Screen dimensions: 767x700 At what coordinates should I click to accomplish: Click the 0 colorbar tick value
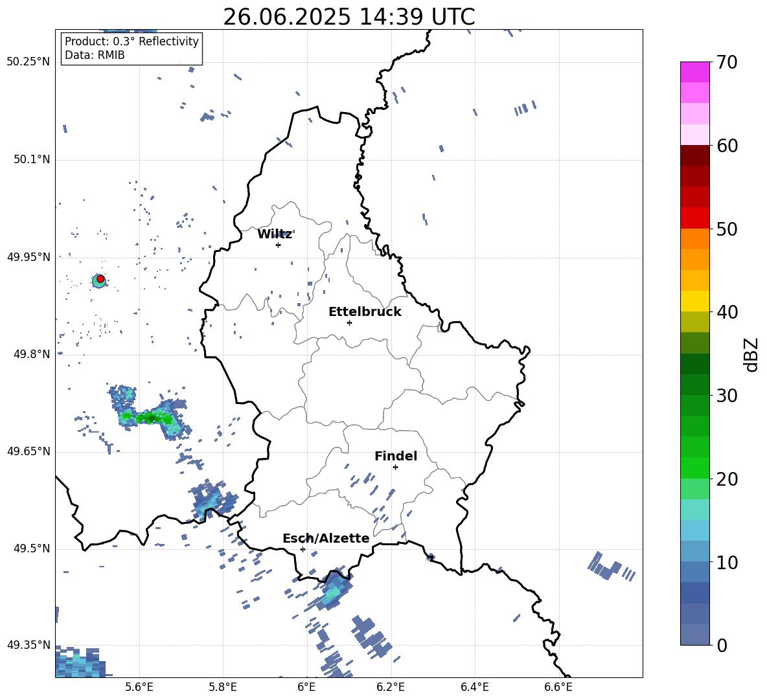[x=722, y=645]
